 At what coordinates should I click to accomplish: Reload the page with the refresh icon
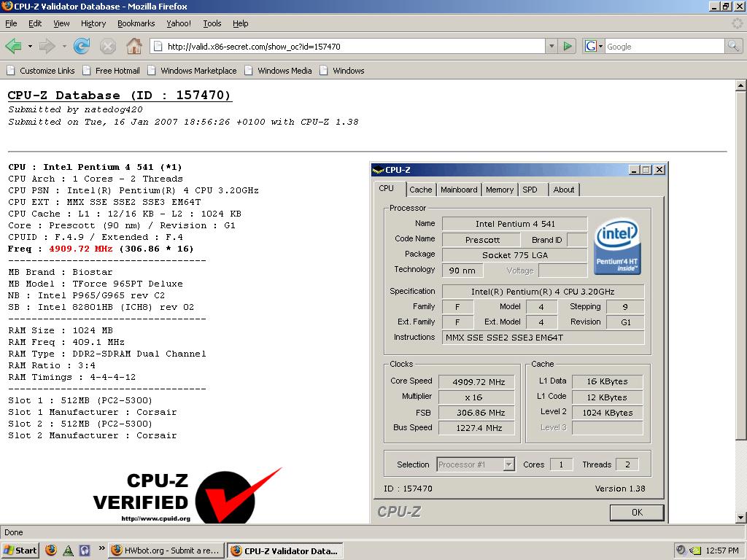pyautogui.click(x=82, y=46)
